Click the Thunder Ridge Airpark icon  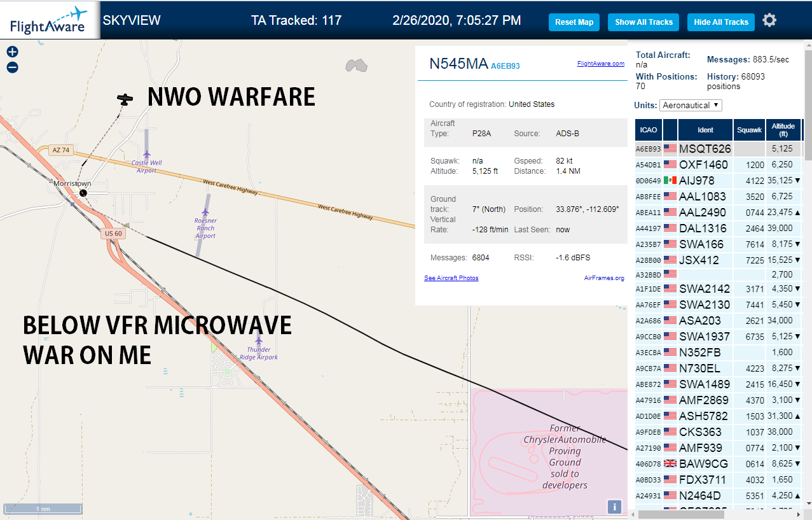259,341
